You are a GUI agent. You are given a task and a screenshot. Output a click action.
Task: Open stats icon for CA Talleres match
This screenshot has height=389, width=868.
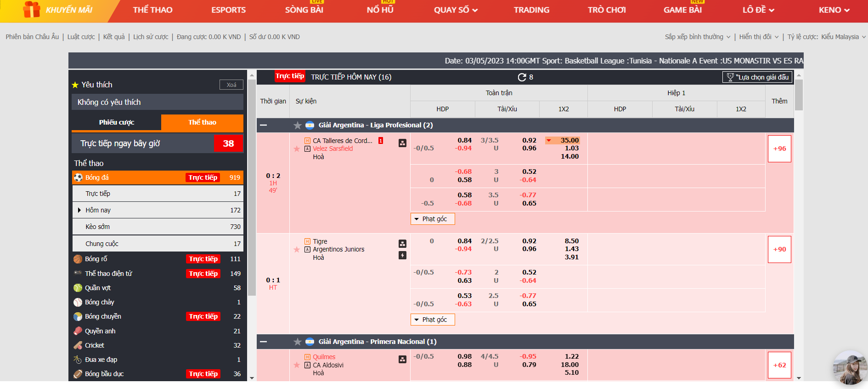402,143
